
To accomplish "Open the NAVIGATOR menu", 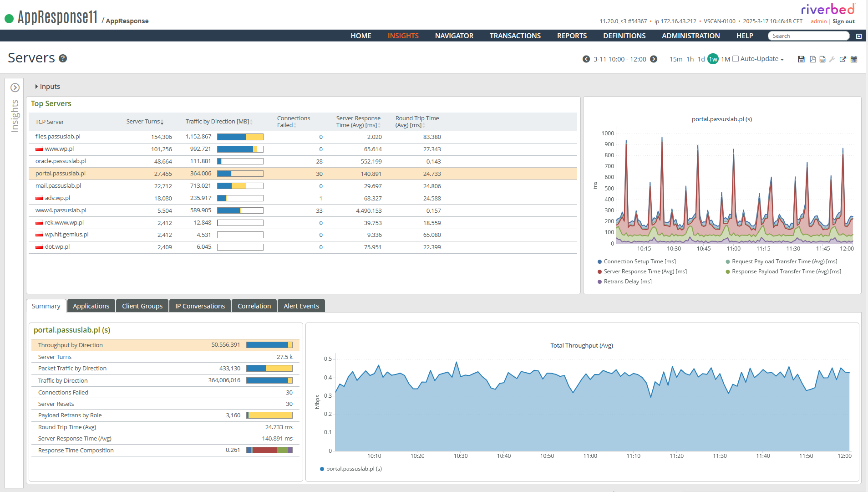I will click(x=454, y=36).
